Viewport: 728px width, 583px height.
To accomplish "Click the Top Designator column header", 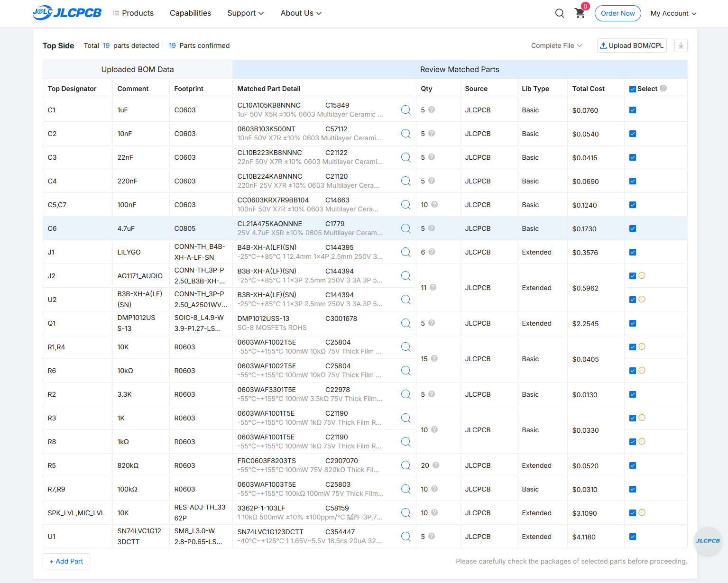I will (72, 89).
